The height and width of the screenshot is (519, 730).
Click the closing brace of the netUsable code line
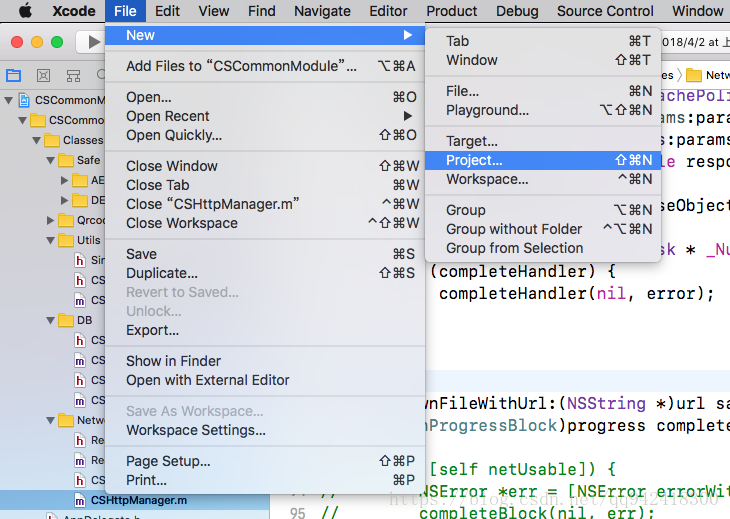[611, 469]
